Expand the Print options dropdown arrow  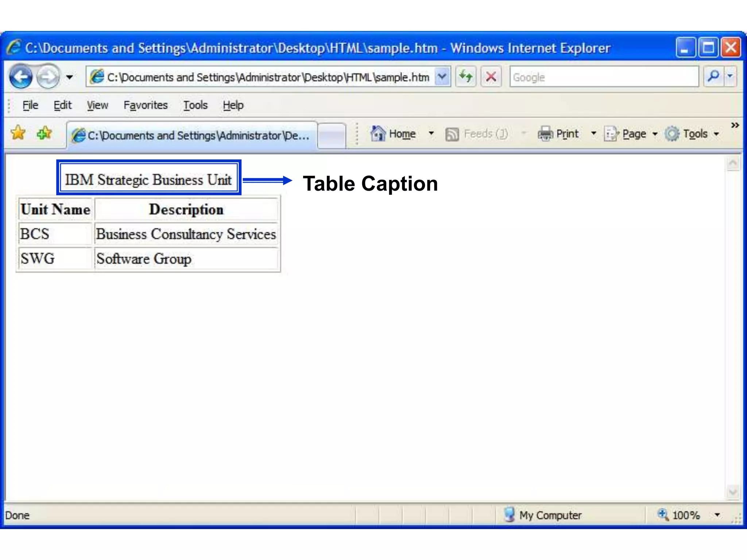(x=593, y=134)
